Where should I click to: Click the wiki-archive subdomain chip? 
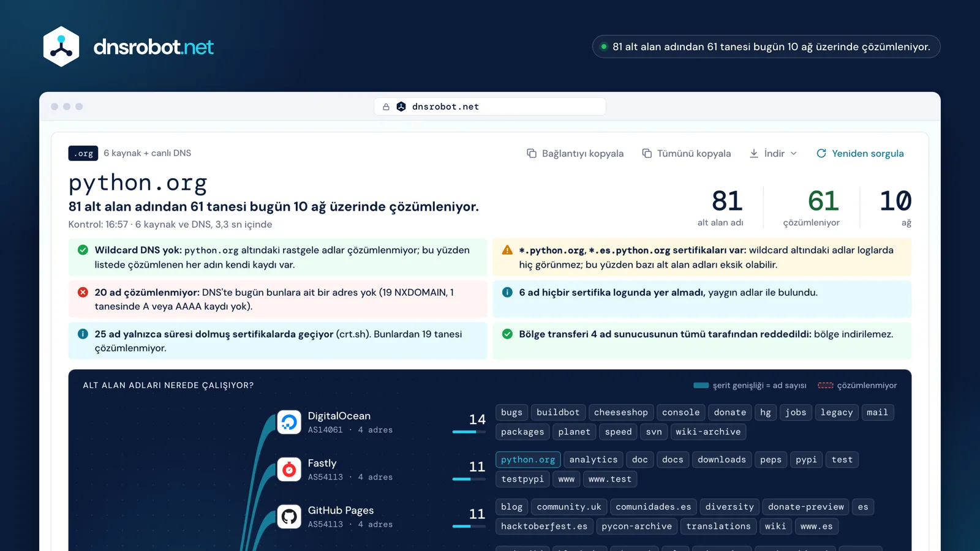[708, 432]
